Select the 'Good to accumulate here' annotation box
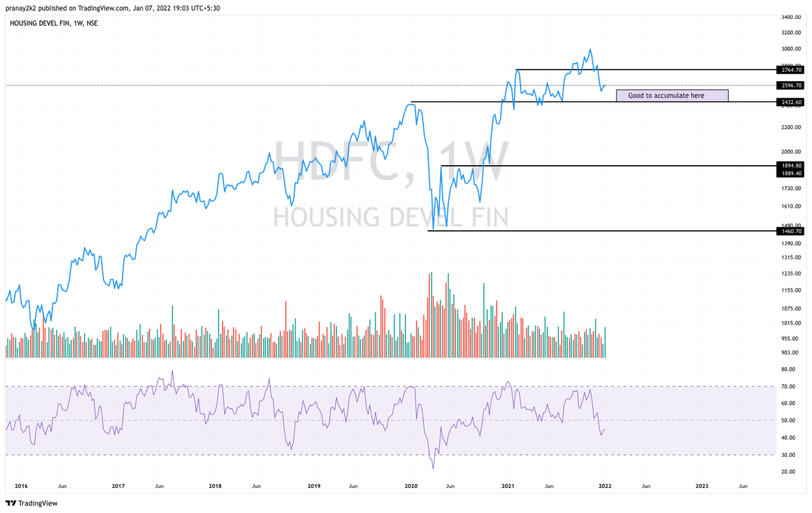This screenshot has height=513, width=812. (672, 95)
